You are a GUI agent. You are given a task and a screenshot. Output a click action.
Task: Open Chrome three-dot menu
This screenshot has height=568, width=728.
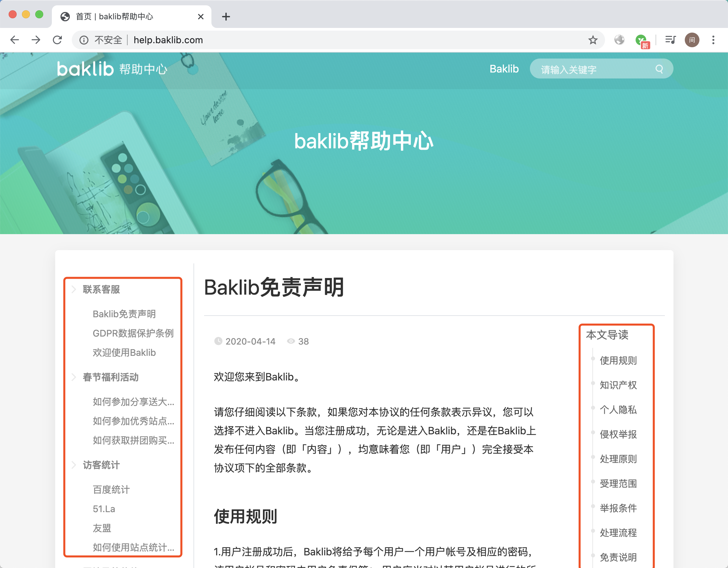click(x=713, y=40)
